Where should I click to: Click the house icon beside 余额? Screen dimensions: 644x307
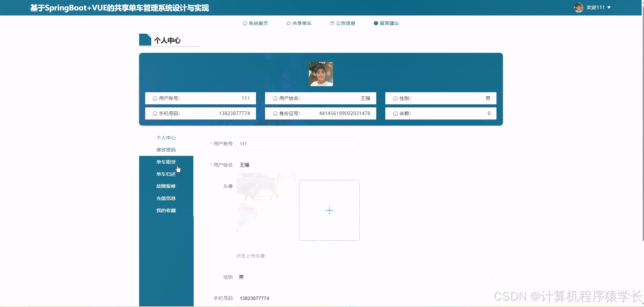pos(395,113)
